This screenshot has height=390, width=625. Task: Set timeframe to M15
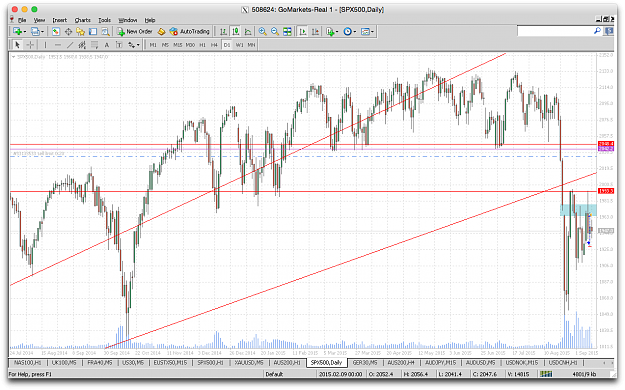177,45
